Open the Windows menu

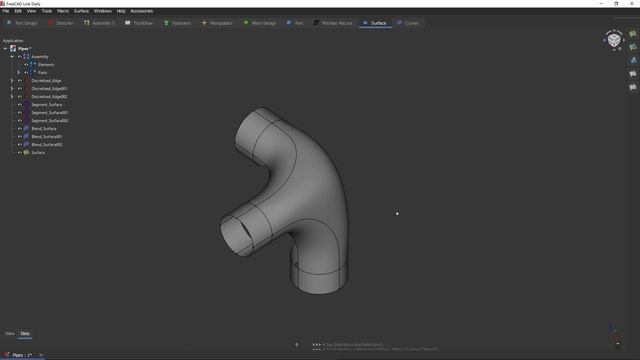pos(102,11)
